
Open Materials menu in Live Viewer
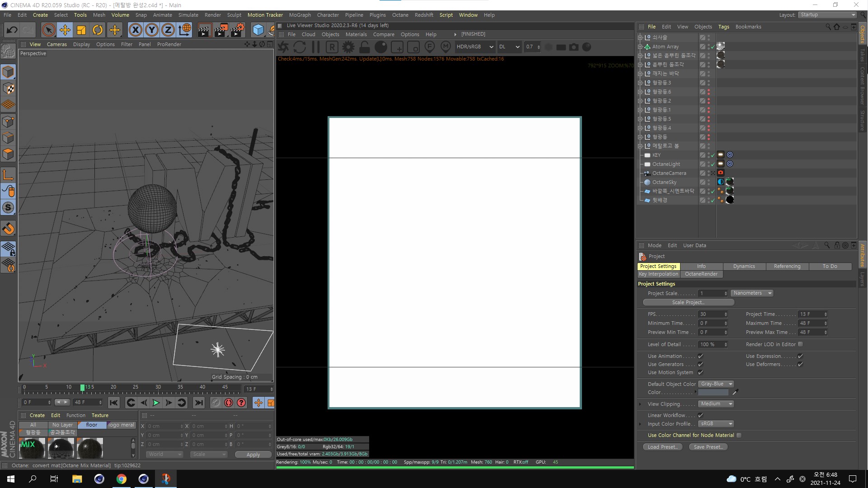[x=356, y=34]
